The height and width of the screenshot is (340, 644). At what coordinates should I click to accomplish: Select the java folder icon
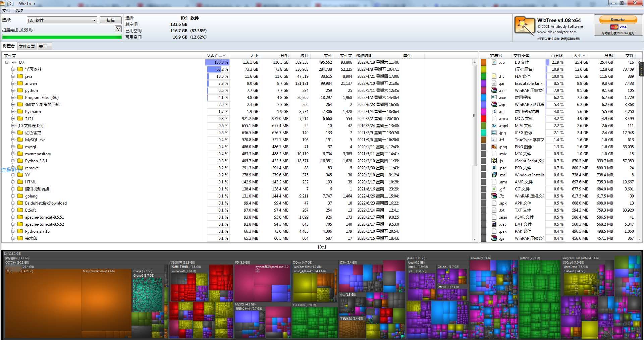click(x=20, y=76)
